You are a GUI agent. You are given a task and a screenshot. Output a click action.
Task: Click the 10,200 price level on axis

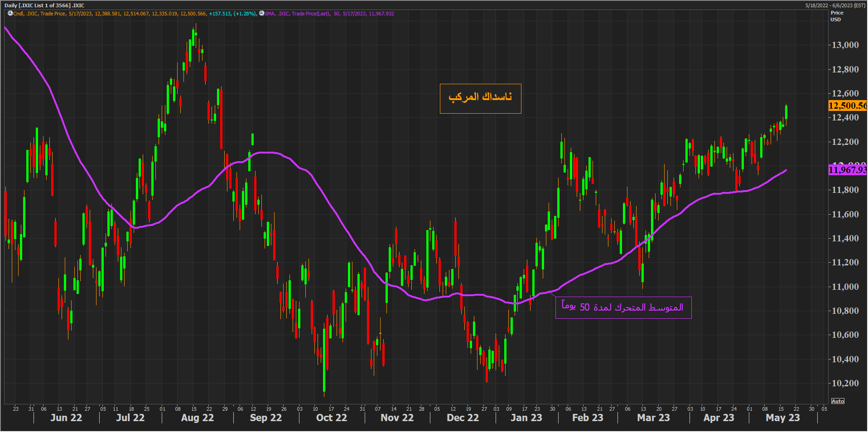pyautogui.click(x=845, y=383)
